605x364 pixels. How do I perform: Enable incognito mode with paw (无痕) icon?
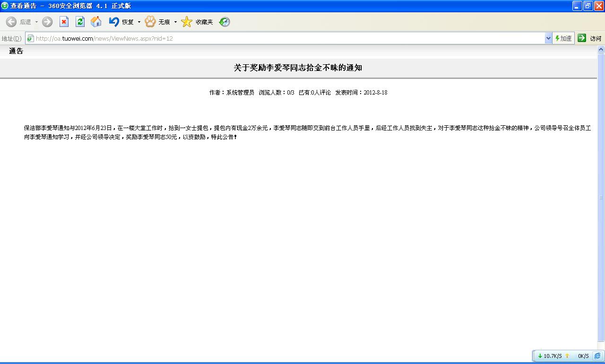150,22
